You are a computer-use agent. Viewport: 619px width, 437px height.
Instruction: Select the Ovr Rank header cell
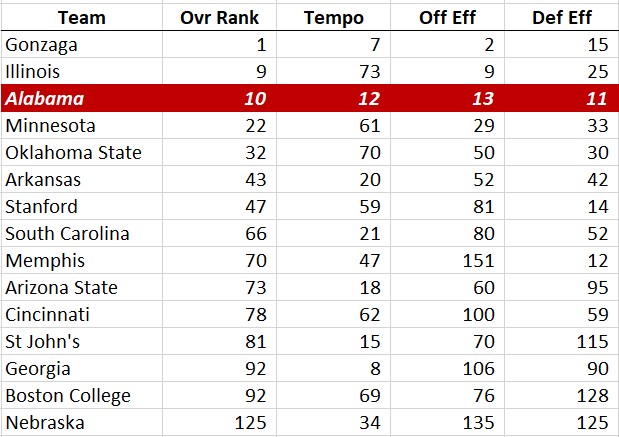click(x=219, y=17)
